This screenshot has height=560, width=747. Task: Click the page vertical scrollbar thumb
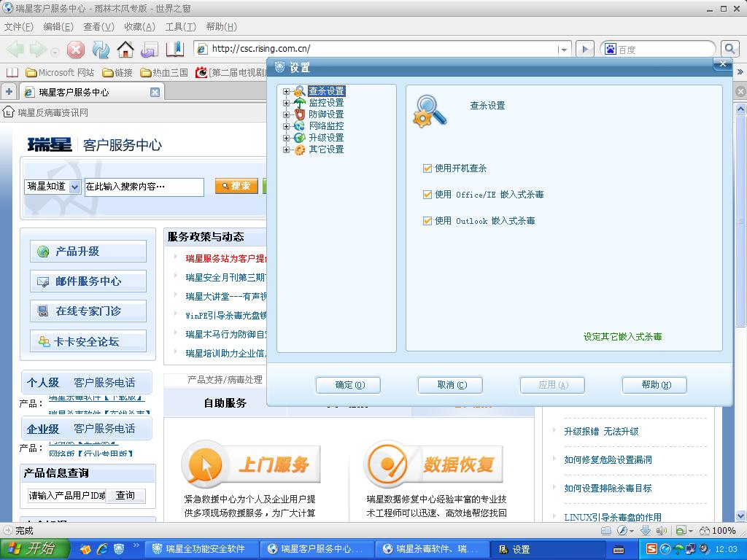pos(741,222)
